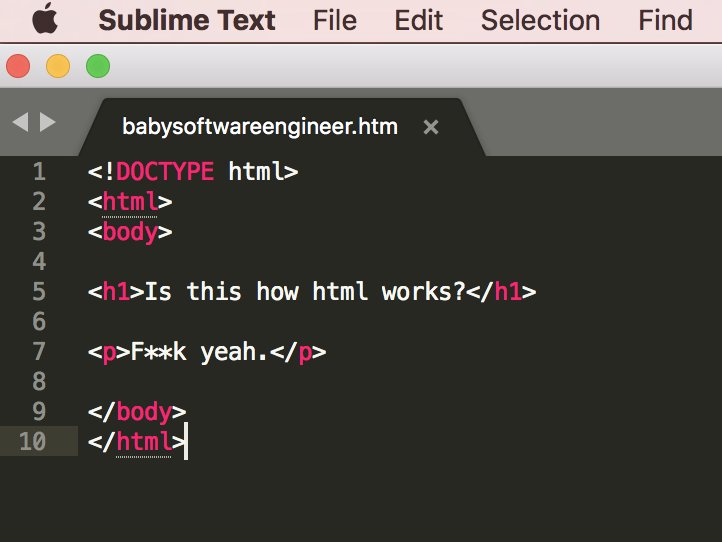722x542 pixels.
Task: Click the opening body tag on line 3
Action: click(x=130, y=232)
